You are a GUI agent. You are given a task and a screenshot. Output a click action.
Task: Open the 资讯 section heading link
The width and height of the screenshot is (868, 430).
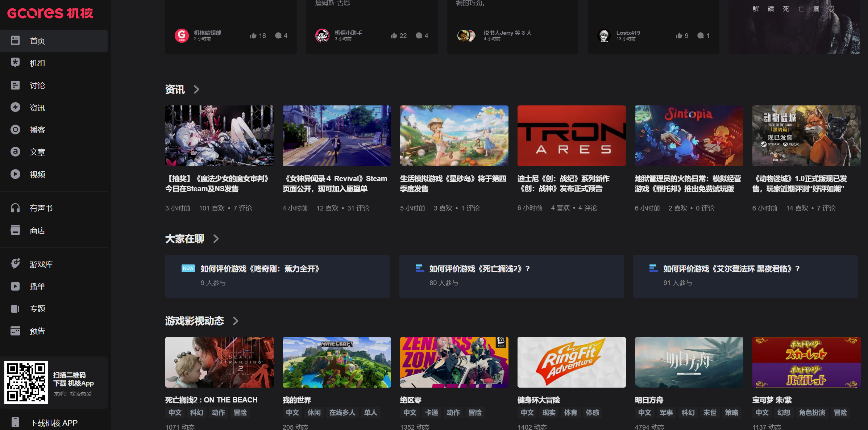(x=175, y=89)
